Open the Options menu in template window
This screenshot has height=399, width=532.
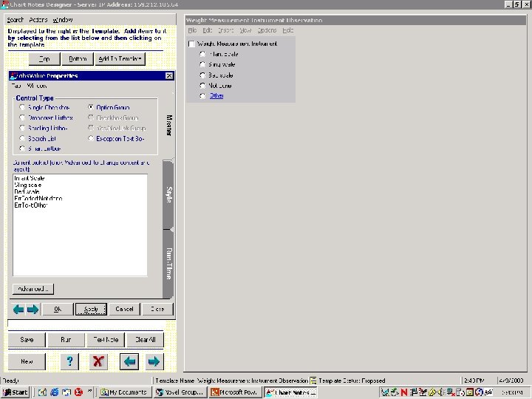pos(267,30)
